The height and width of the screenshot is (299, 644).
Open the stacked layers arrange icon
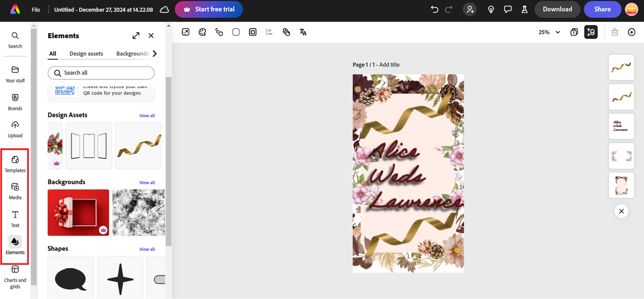click(286, 32)
